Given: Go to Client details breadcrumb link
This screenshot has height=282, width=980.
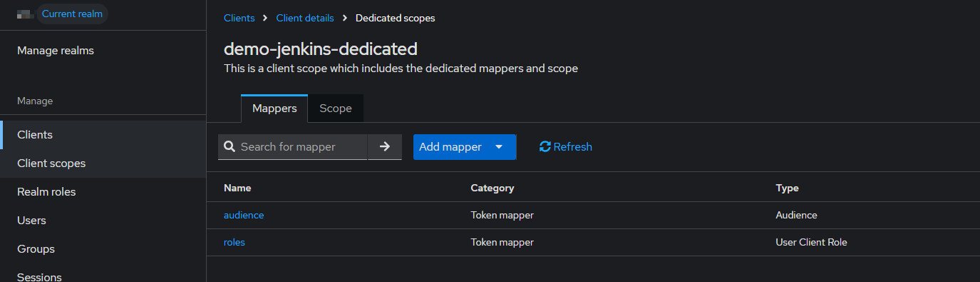Looking at the screenshot, I should tap(305, 18).
